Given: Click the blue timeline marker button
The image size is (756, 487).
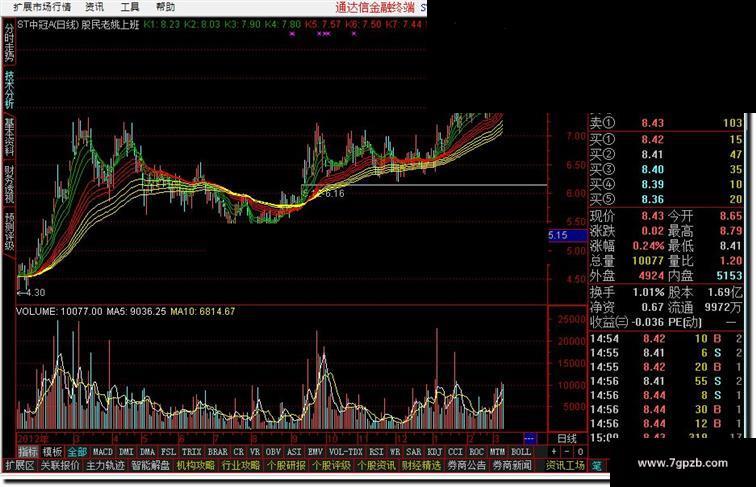Looking at the screenshot, I should click(x=529, y=438).
